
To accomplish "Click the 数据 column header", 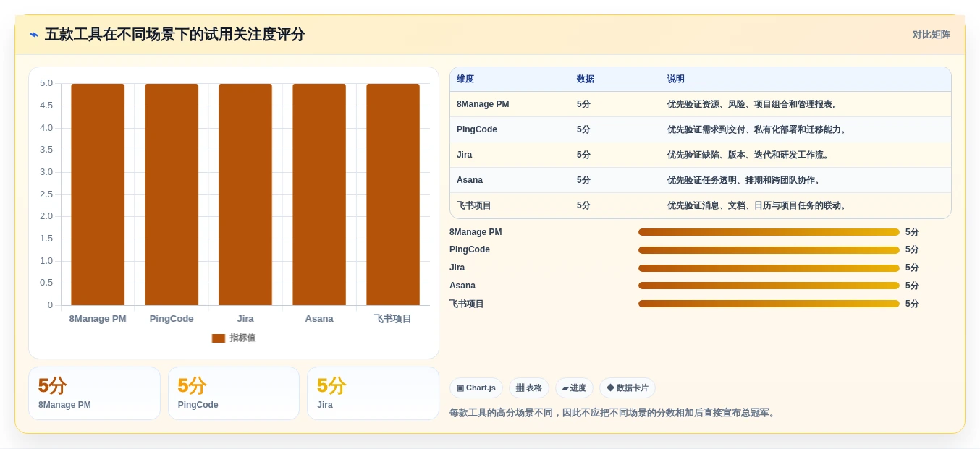I will click(x=586, y=80).
